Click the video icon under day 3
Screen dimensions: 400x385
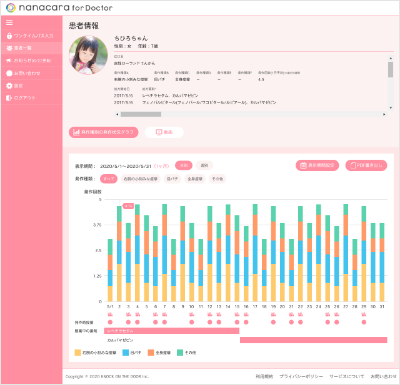click(128, 314)
